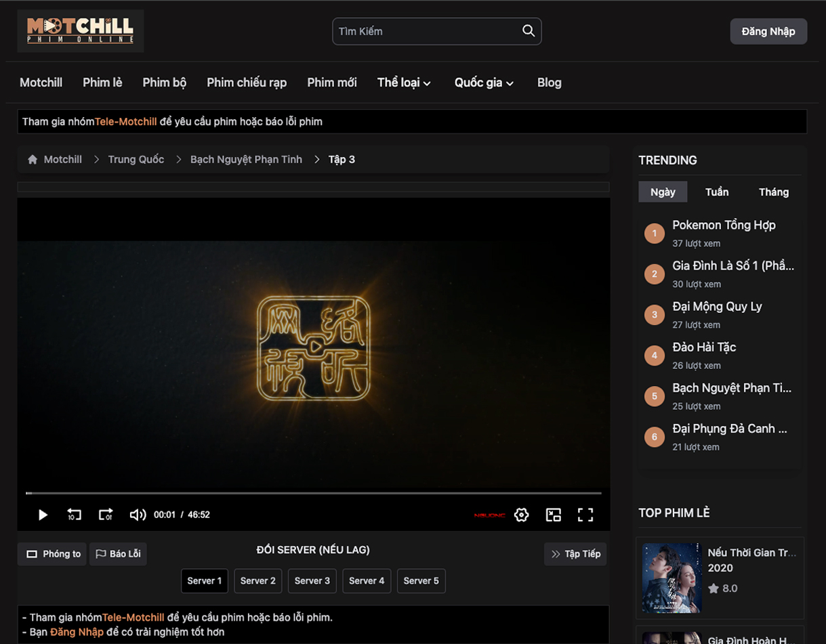Open Phim lẻ menu item
Screen dimensions: 826x644
(x=102, y=83)
